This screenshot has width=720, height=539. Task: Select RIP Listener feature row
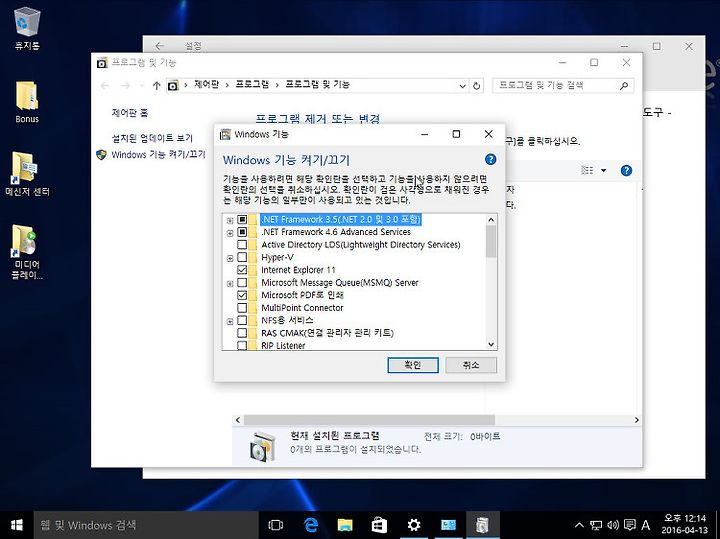click(283, 346)
